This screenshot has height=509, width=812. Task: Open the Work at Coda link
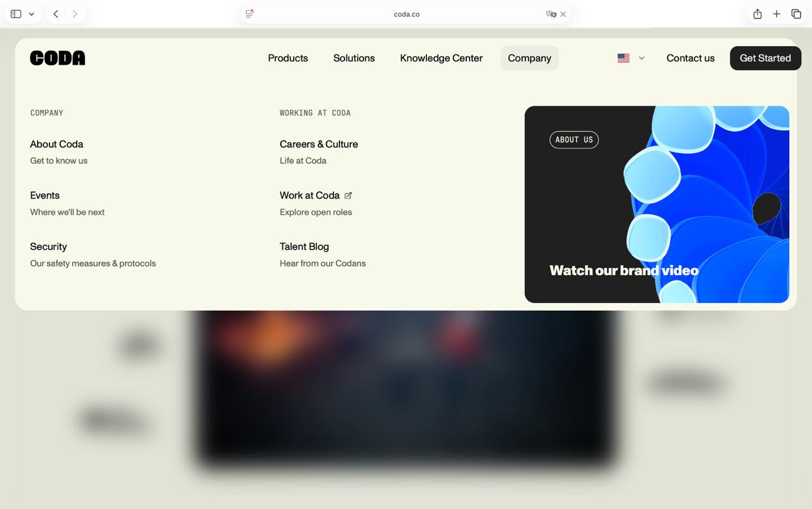310,195
